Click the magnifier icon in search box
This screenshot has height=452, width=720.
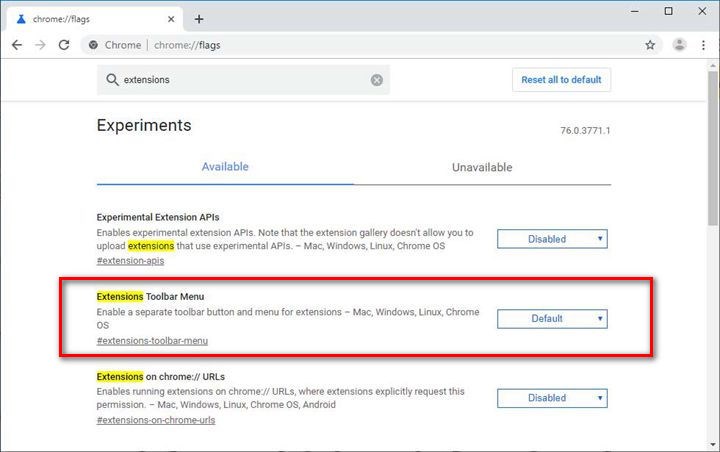(x=112, y=80)
